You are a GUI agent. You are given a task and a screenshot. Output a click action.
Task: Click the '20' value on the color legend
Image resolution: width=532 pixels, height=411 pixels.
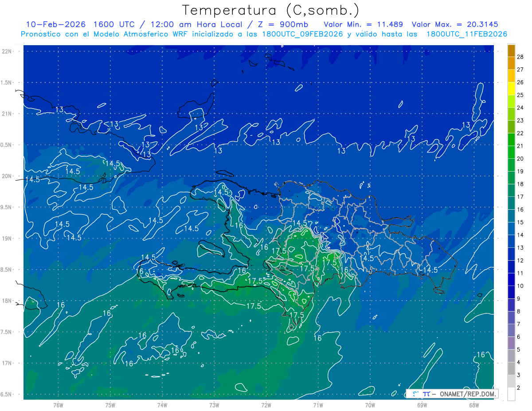coord(520,159)
